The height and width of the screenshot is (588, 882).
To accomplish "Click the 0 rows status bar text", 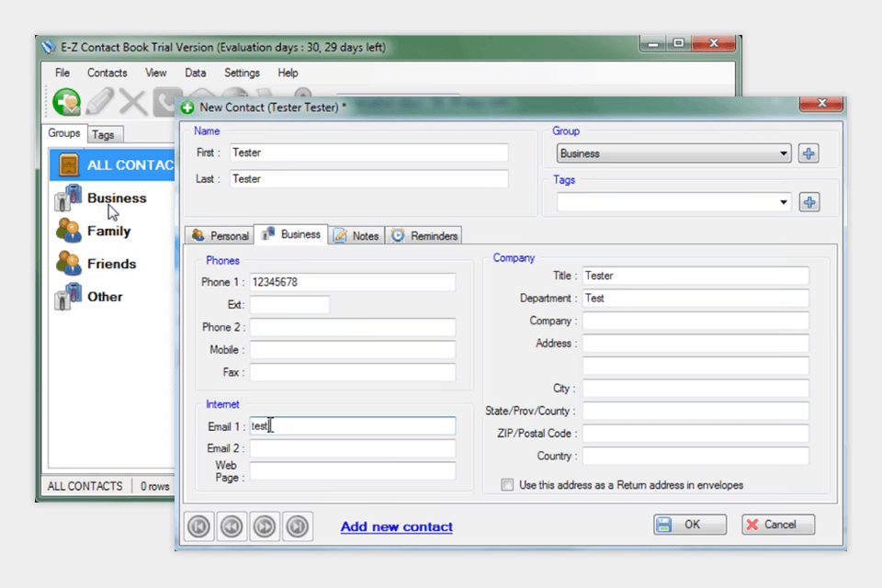I will pos(154,486).
